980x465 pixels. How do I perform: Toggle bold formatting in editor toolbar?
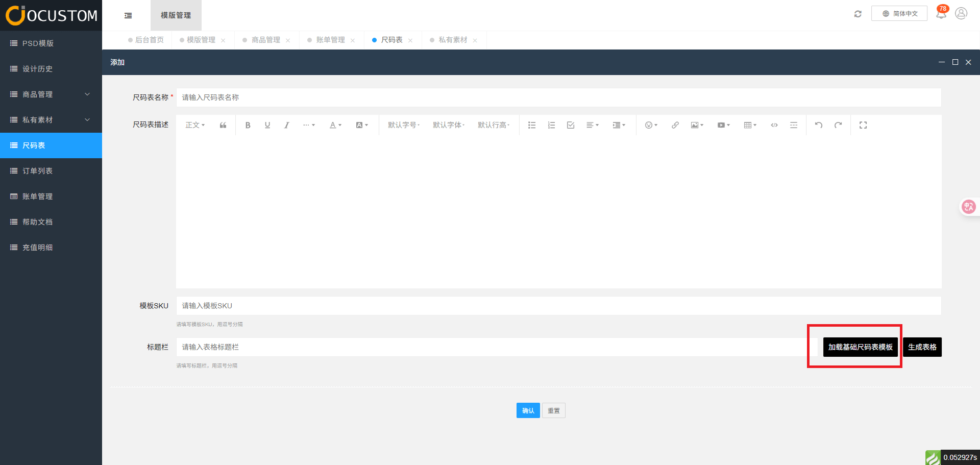[x=248, y=125]
